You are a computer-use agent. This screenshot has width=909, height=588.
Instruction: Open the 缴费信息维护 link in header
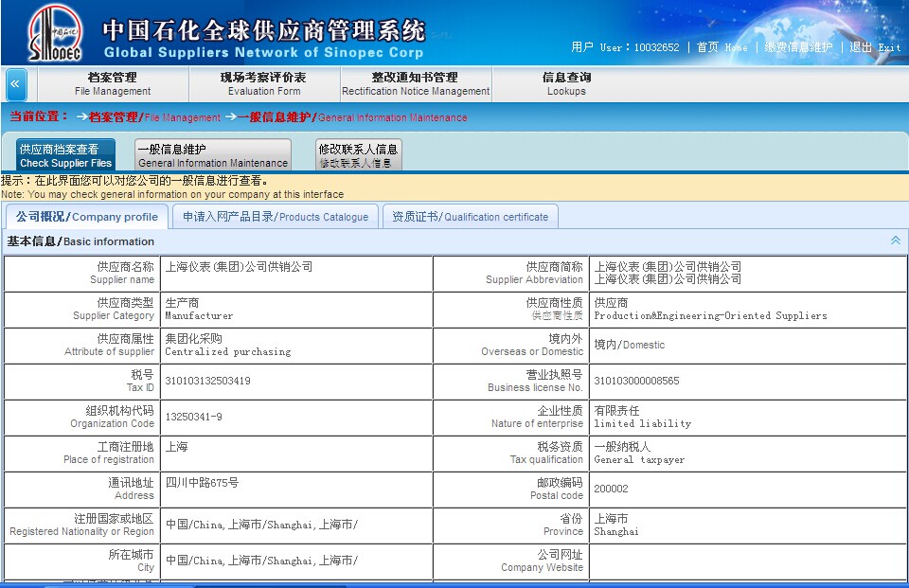[x=798, y=47]
